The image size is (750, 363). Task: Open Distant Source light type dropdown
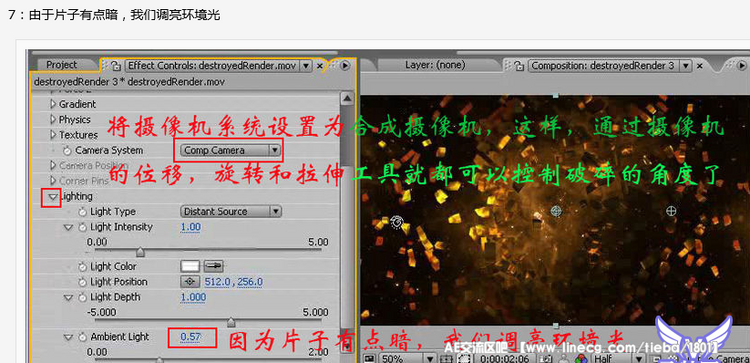pyautogui.click(x=231, y=211)
